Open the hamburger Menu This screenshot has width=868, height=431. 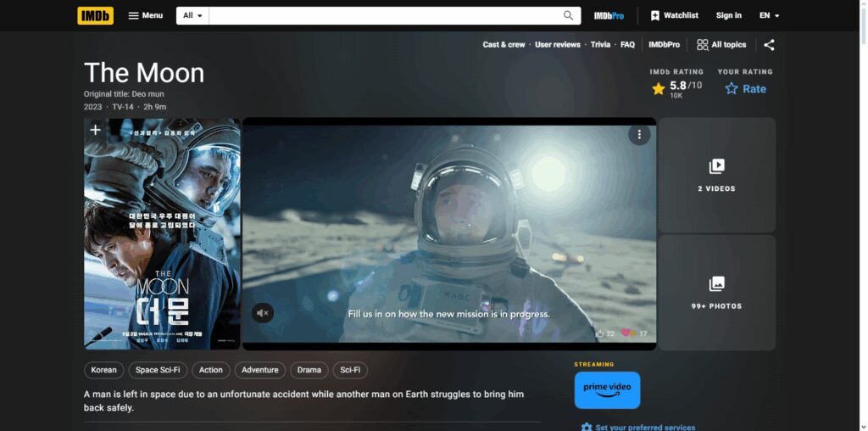click(146, 15)
